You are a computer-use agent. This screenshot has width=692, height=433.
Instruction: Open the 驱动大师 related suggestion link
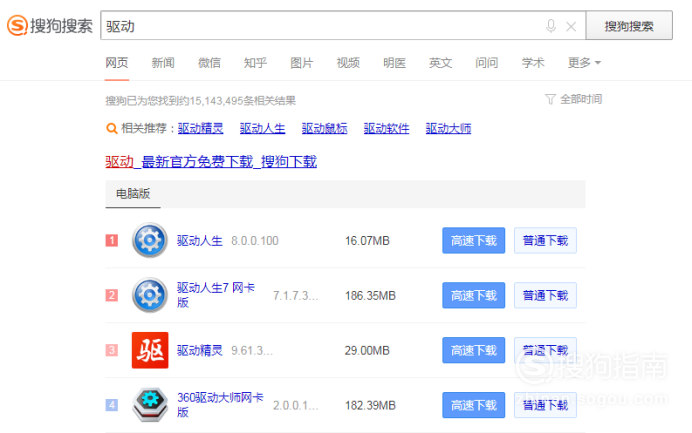click(448, 128)
